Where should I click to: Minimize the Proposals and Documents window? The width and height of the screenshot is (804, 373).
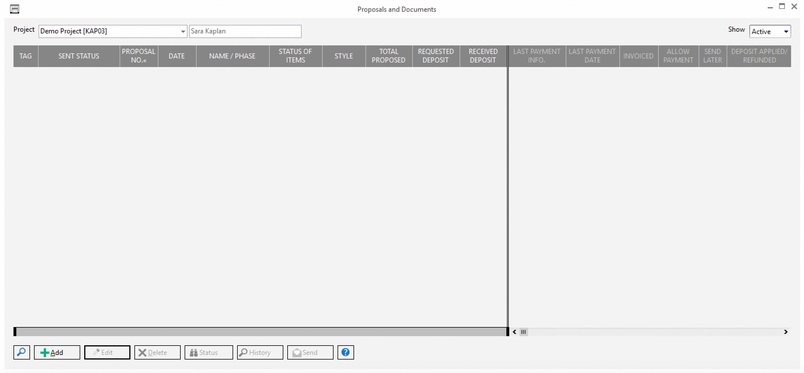[x=770, y=7]
